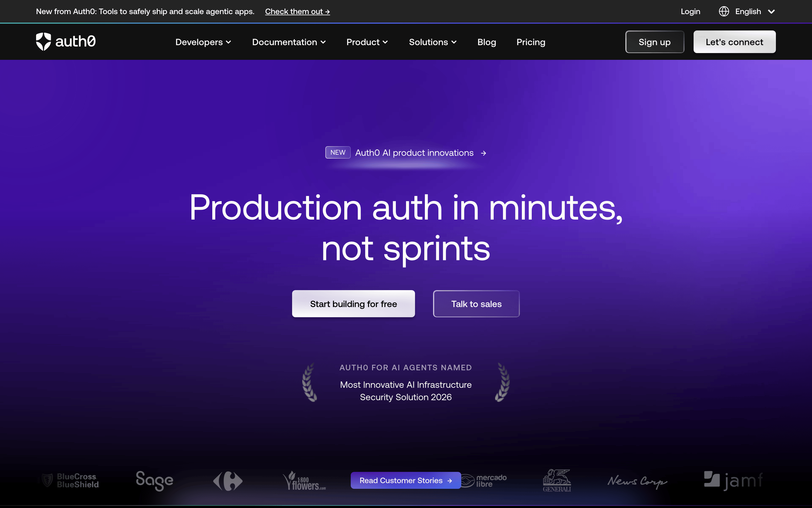Click the NEW badge
This screenshot has width=812, height=508.
point(338,152)
